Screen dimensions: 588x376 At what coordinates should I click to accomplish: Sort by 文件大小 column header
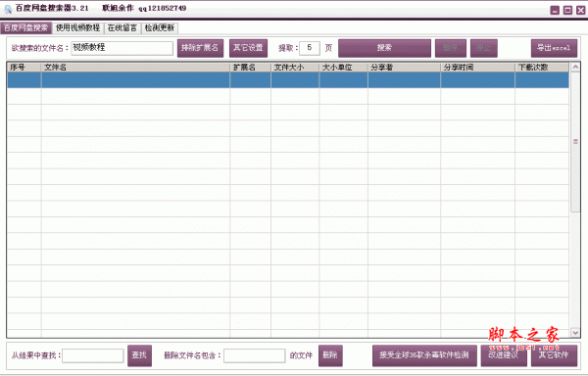pos(295,68)
